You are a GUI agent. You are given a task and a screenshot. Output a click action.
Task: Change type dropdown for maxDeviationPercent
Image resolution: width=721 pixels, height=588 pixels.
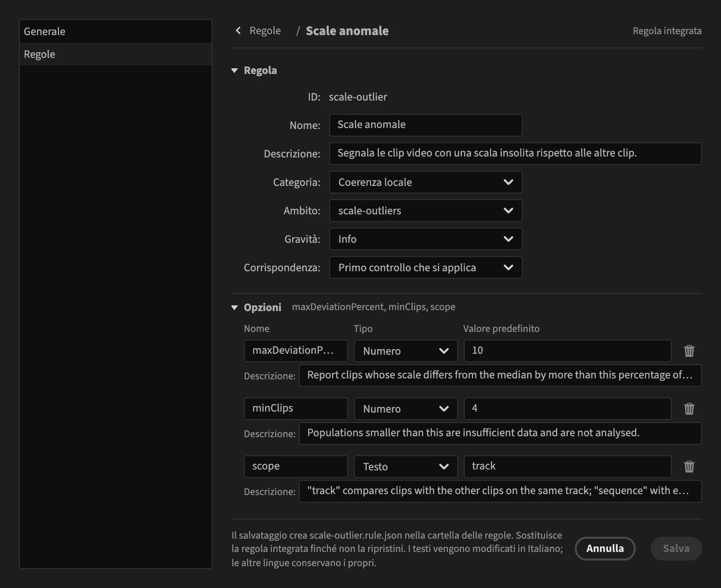click(406, 351)
